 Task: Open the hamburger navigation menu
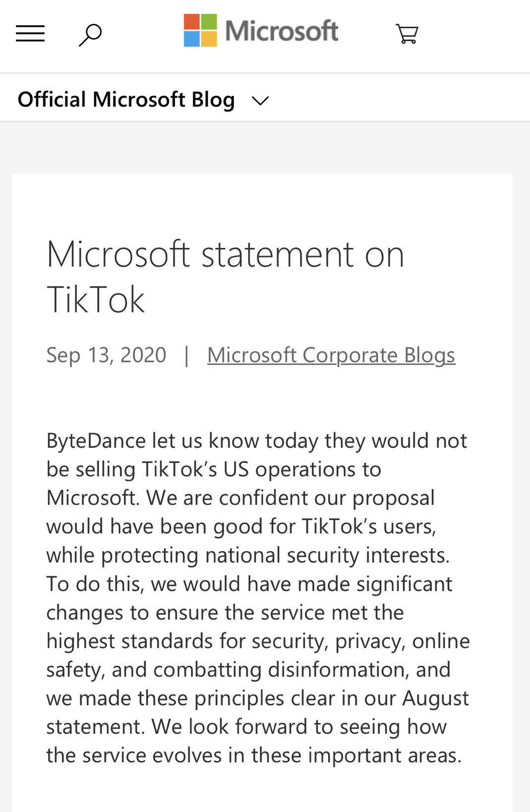30,34
